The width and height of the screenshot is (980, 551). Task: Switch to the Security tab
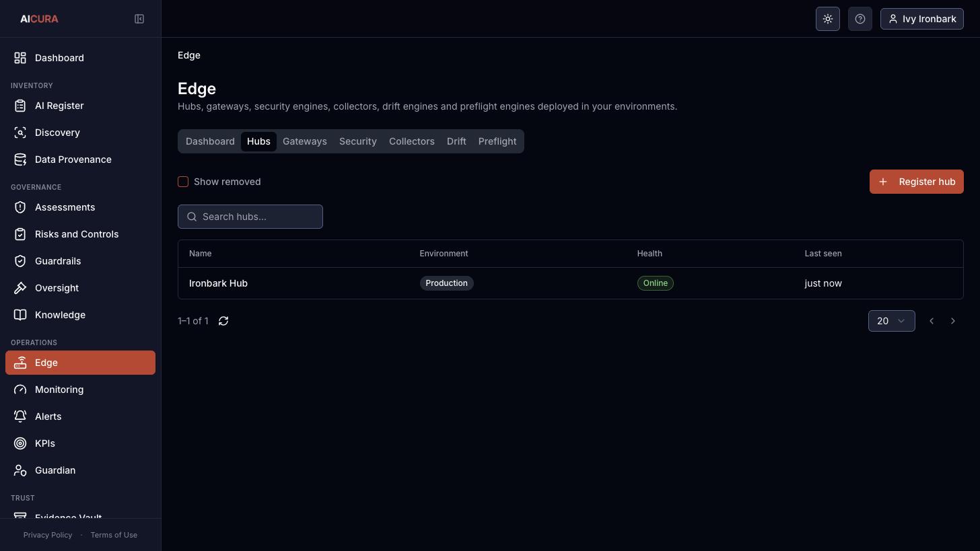(358, 141)
